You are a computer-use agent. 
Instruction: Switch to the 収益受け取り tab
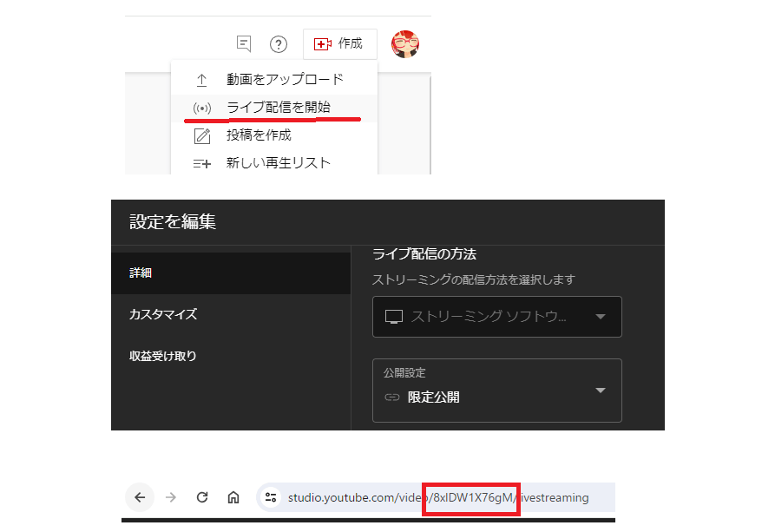point(231,356)
